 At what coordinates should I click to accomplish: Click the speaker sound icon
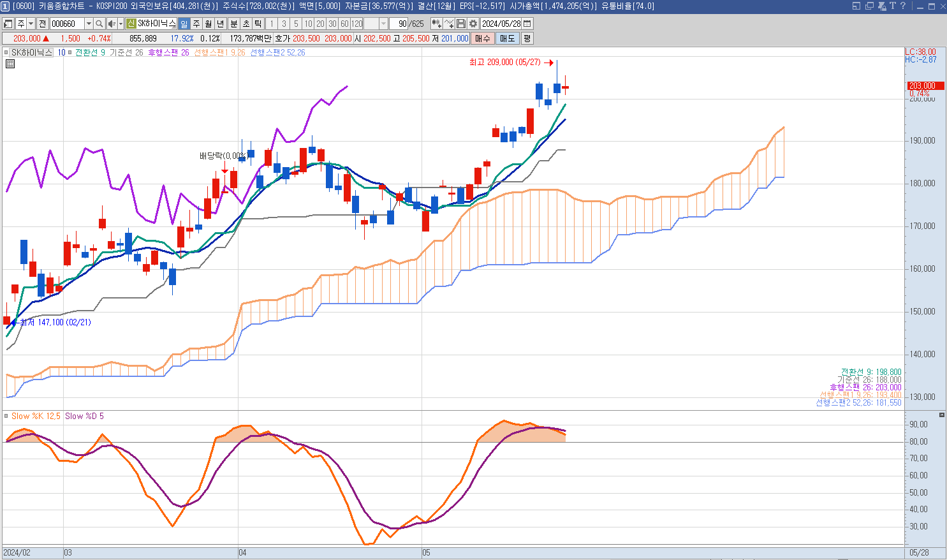coord(112,24)
